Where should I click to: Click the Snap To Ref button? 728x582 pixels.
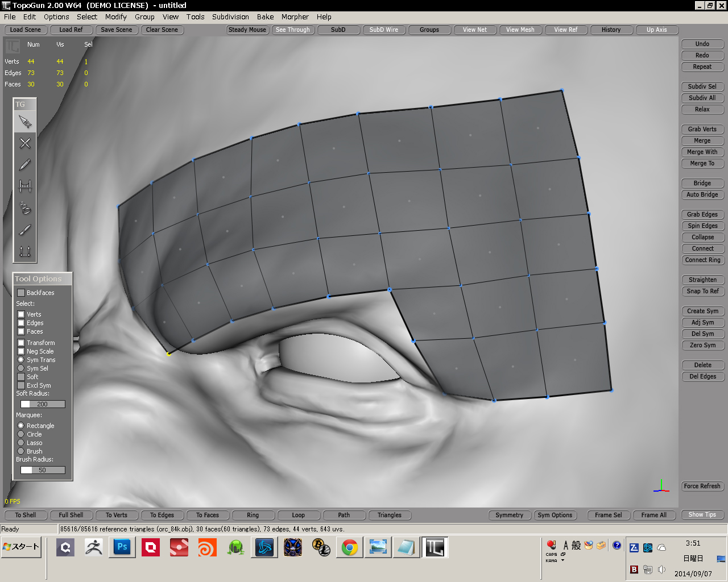702,291
